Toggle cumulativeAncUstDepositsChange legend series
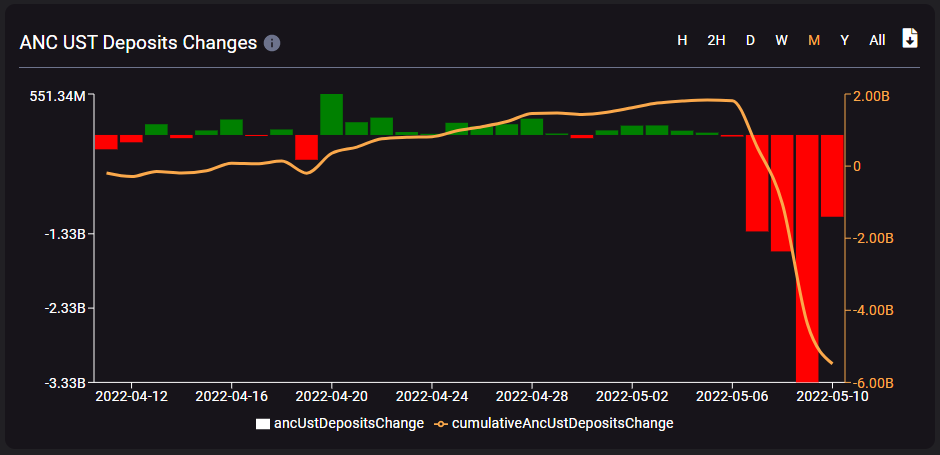This screenshot has height=455, width=940. [x=553, y=423]
